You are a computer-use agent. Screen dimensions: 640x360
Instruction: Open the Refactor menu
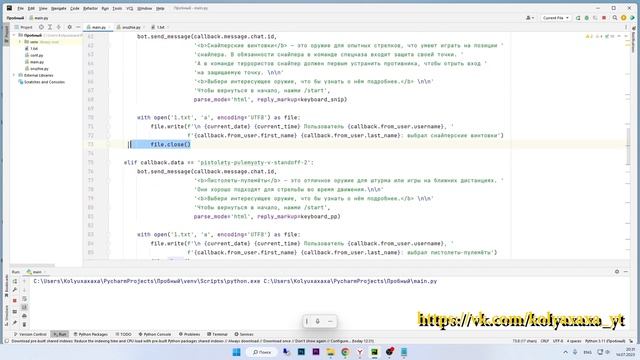coord(90,8)
